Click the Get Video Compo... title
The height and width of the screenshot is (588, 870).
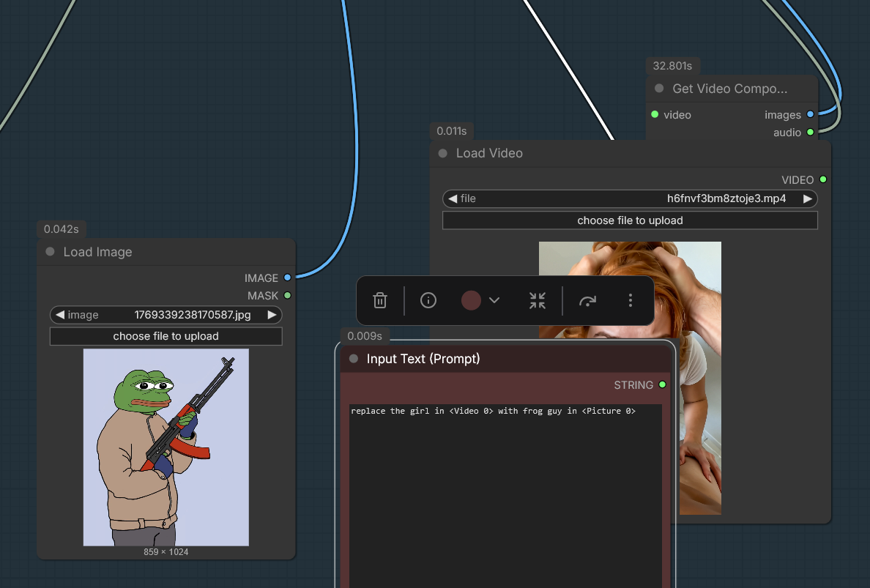(729, 89)
